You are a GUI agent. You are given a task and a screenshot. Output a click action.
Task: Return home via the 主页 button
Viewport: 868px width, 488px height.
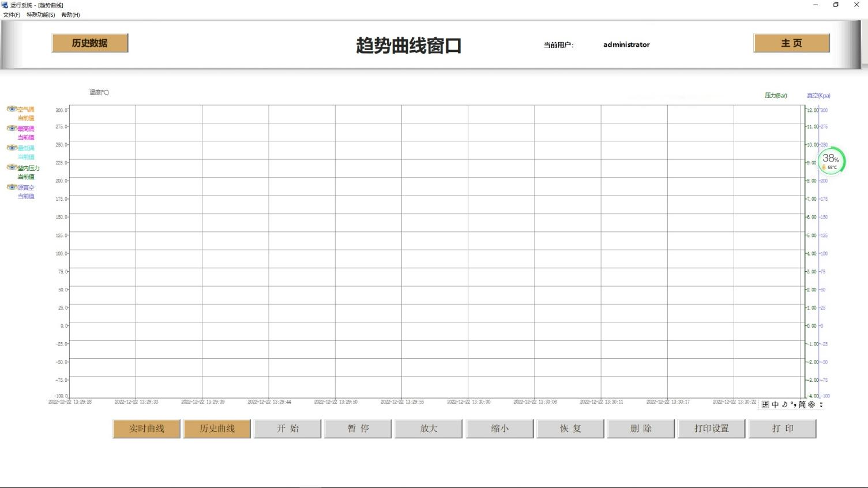tap(791, 43)
